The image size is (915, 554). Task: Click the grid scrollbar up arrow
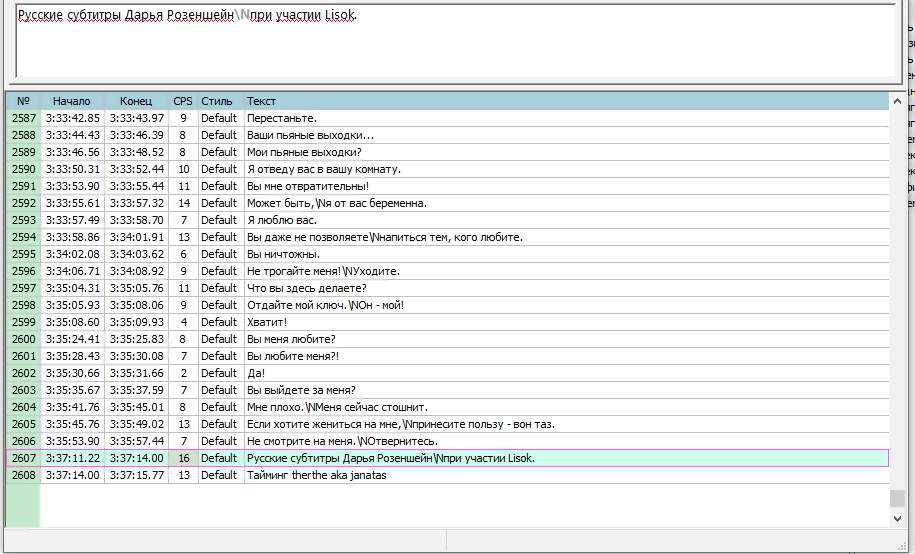(897, 102)
